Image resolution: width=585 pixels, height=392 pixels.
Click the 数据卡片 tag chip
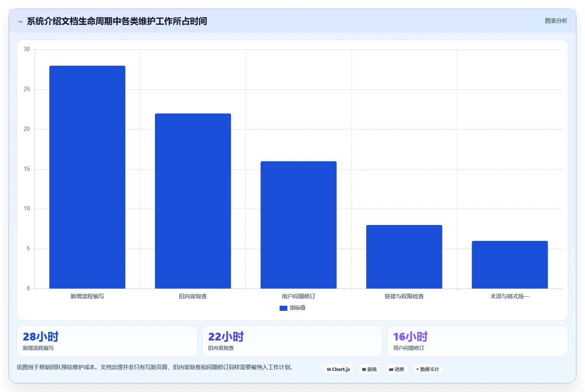[x=427, y=369]
